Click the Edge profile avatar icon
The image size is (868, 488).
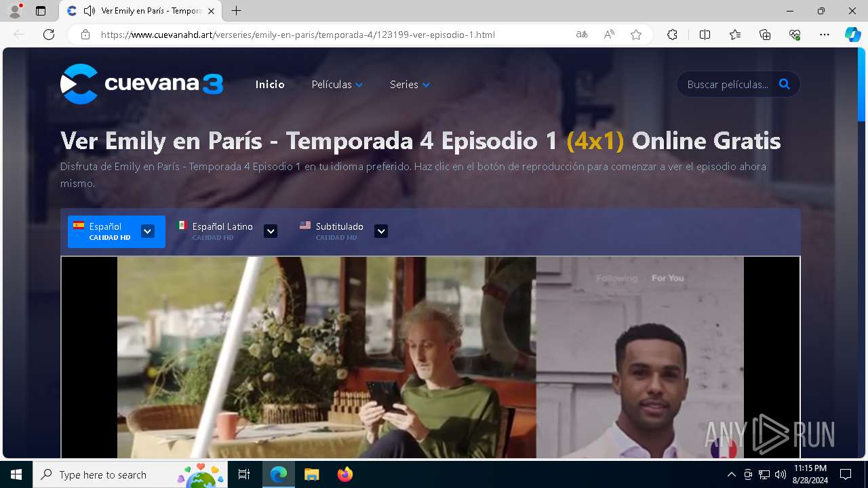coord(15,11)
